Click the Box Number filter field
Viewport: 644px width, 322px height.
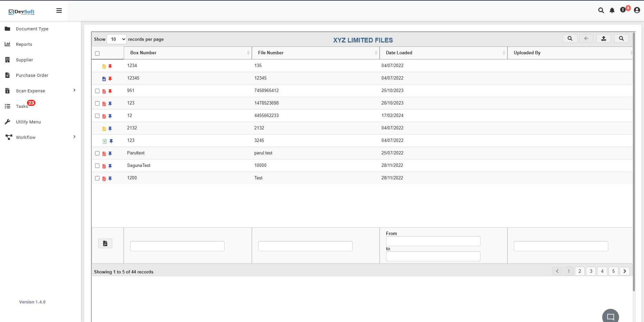177,246
